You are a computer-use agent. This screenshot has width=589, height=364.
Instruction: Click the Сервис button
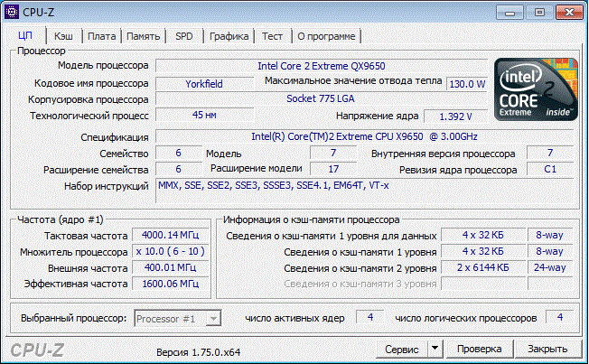pos(400,349)
